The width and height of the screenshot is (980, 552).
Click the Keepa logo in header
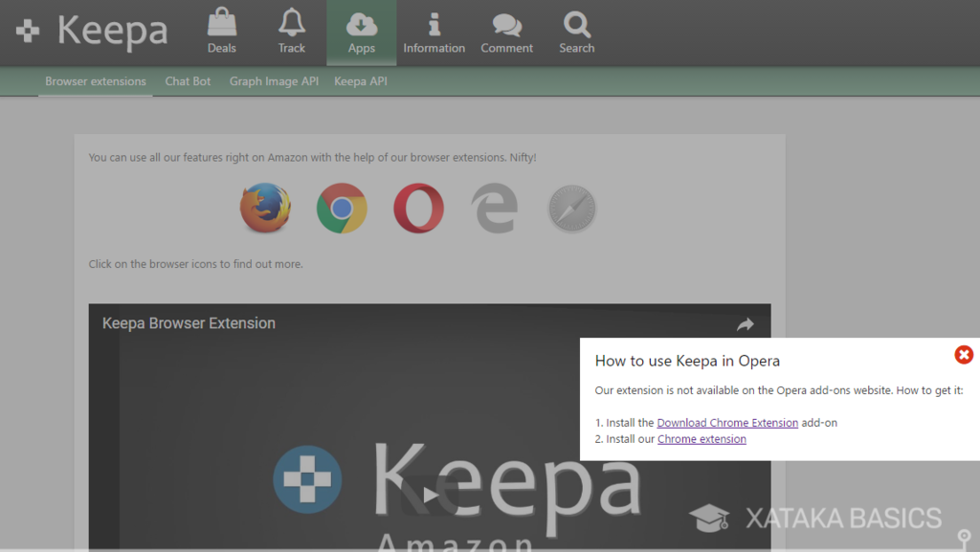pyautogui.click(x=92, y=32)
